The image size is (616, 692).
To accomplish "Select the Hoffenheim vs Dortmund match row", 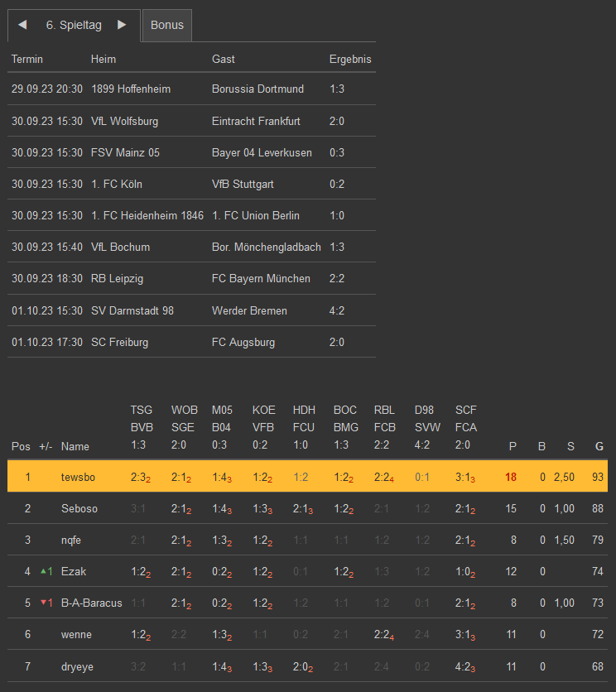I will [x=191, y=89].
